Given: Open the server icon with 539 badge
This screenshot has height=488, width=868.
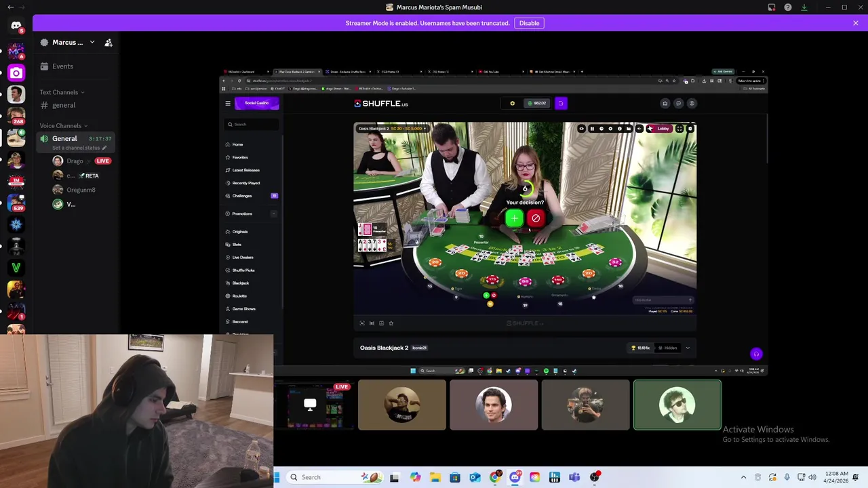Looking at the screenshot, I should point(16,203).
